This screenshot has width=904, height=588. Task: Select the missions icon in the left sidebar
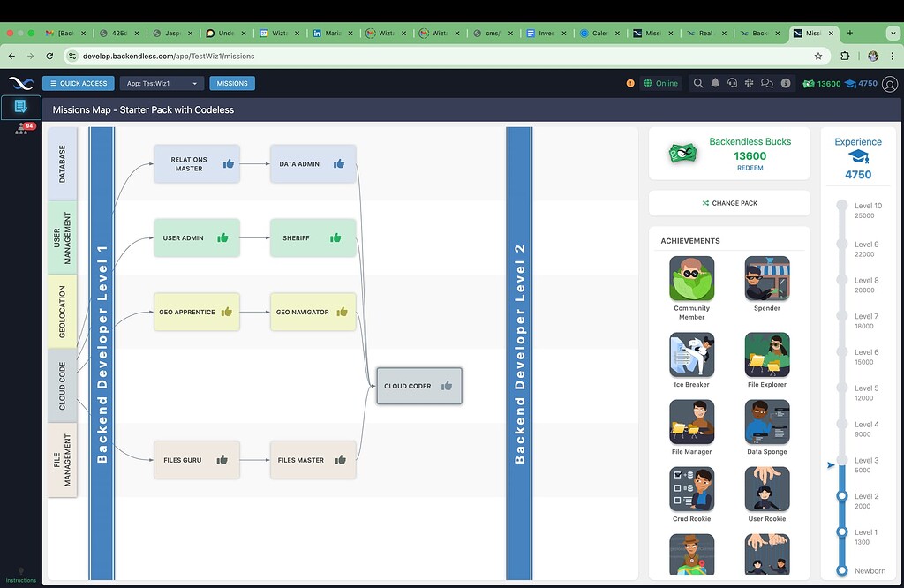(x=21, y=107)
